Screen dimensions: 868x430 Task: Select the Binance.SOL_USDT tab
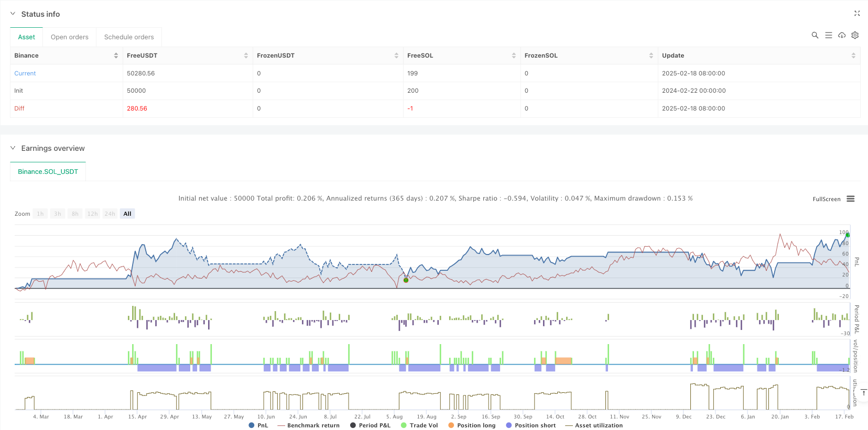pos(48,172)
